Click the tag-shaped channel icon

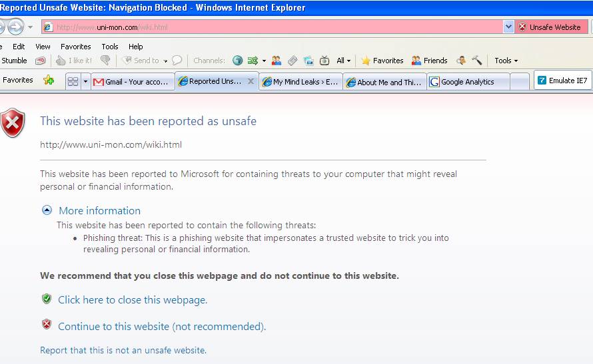pos(293,61)
